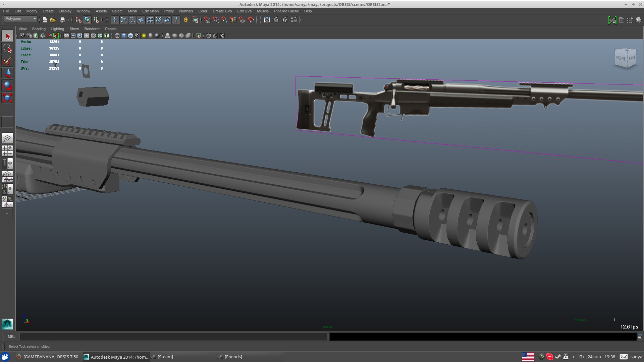Select by object type mode icon

(87, 20)
